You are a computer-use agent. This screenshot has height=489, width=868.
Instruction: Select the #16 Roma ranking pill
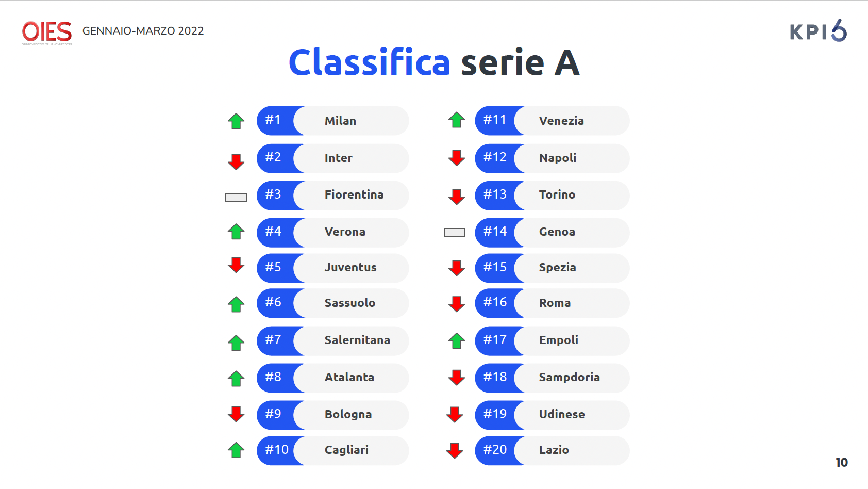pyautogui.click(x=552, y=303)
